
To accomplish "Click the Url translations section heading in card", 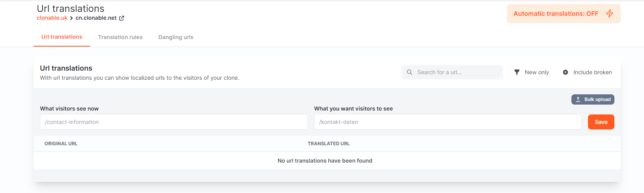I will [x=66, y=68].
